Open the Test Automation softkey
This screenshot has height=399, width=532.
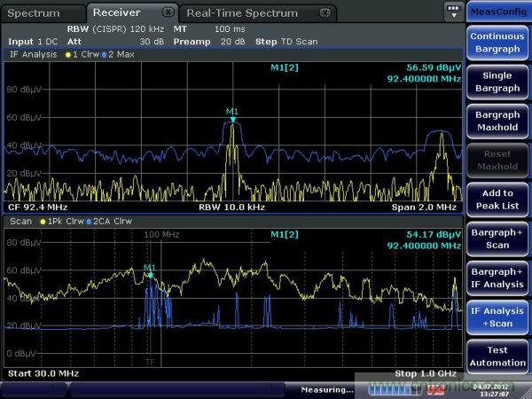pyautogui.click(x=497, y=356)
